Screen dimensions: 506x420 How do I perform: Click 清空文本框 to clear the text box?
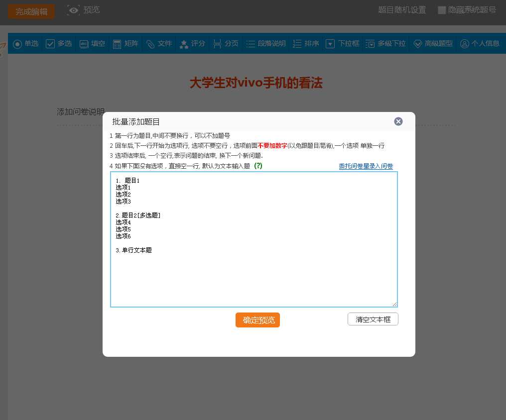[373, 319]
